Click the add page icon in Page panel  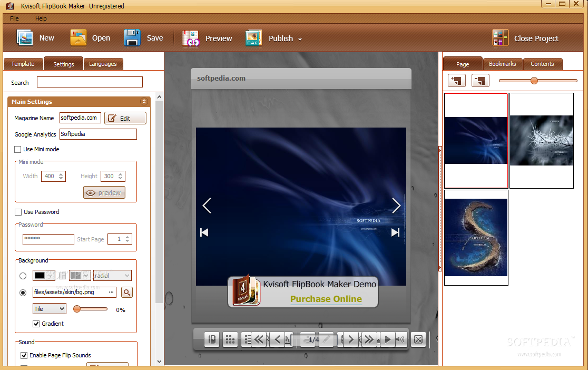click(457, 80)
